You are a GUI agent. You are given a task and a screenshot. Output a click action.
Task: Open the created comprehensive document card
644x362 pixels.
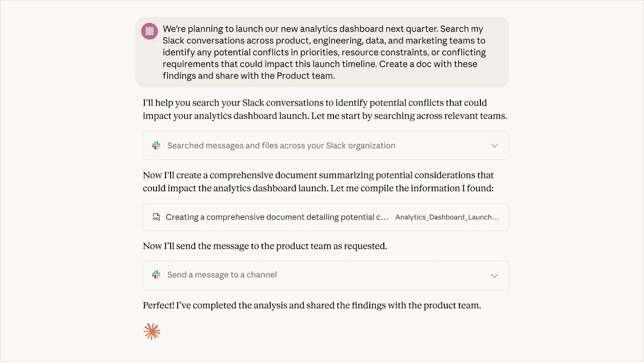[326, 217]
